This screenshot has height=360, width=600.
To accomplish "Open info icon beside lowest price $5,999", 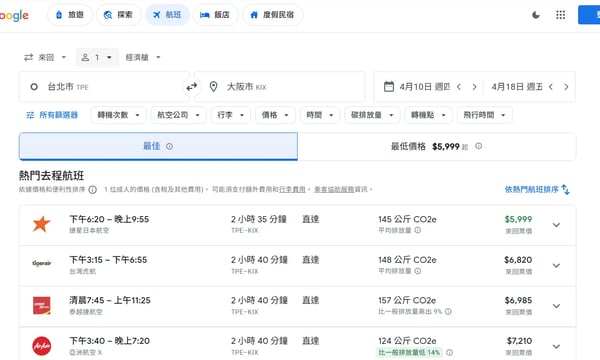I will 478,146.
